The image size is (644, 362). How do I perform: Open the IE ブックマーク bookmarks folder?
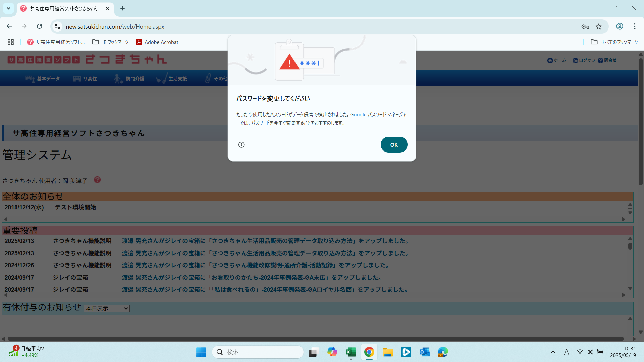pos(110,42)
